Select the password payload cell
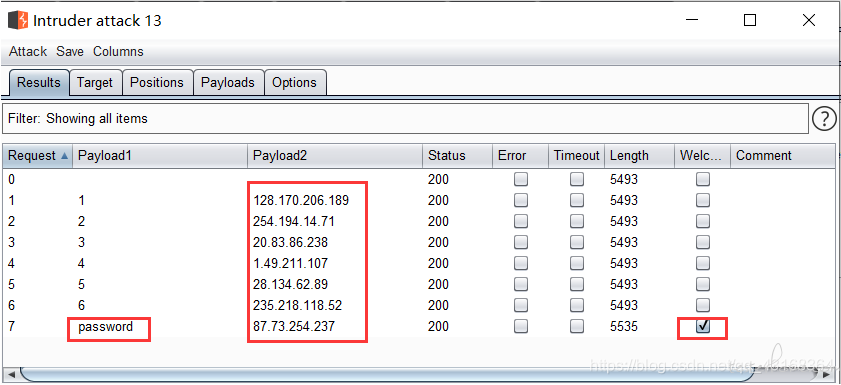The image size is (841, 385). (106, 327)
